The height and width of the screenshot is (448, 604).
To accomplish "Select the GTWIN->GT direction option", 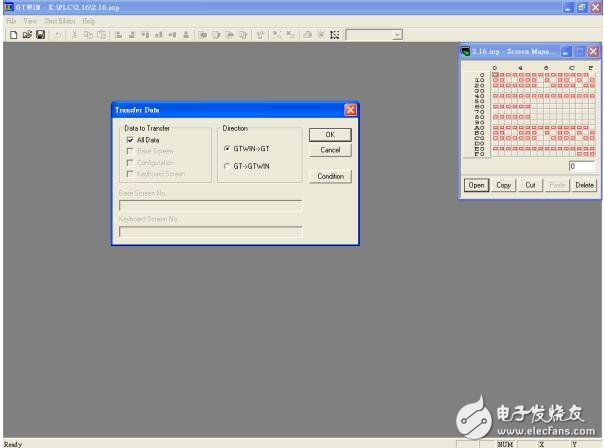I will pyautogui.click(x=228, y=147).
